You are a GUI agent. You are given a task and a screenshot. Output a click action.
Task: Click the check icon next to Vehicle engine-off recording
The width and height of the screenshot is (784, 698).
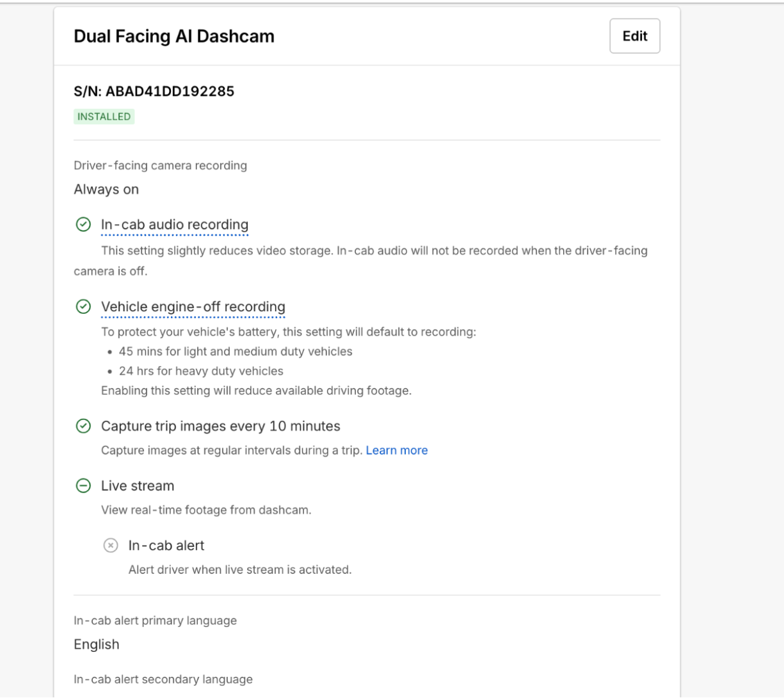tap(83, 307)
